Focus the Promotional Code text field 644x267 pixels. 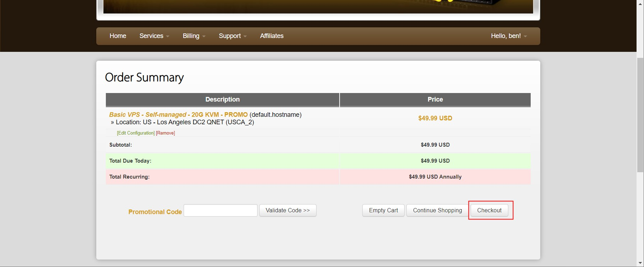point(220,210)
